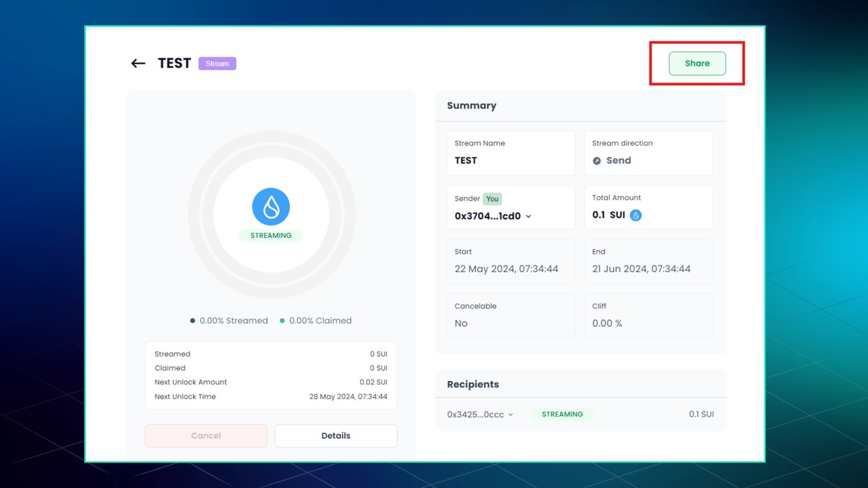Click the Send direction icon
This screenshot has height=488, width=868.
pyautogui.click(x=597, y=160)
